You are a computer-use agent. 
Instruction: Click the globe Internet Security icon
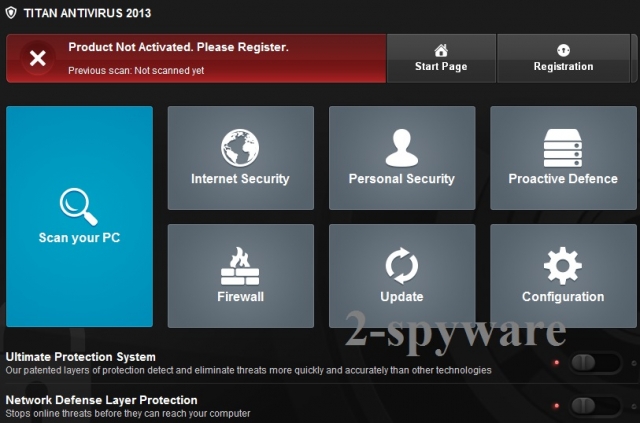[240, 148]
